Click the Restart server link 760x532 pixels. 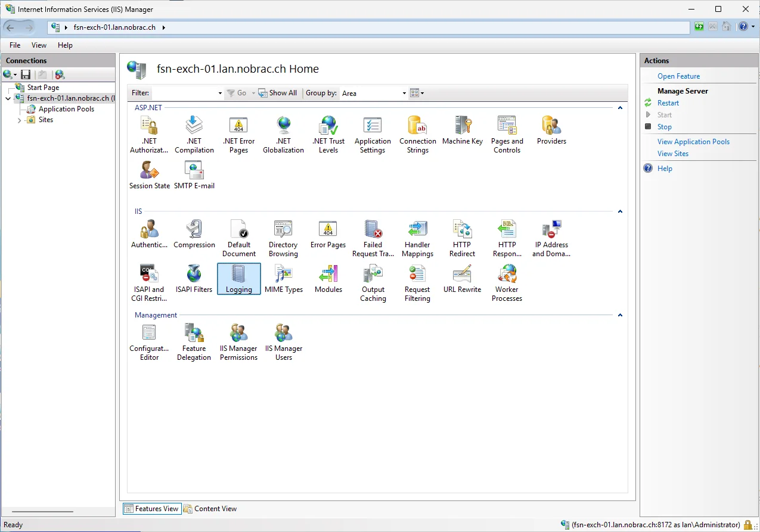click(x=668, y=103)
